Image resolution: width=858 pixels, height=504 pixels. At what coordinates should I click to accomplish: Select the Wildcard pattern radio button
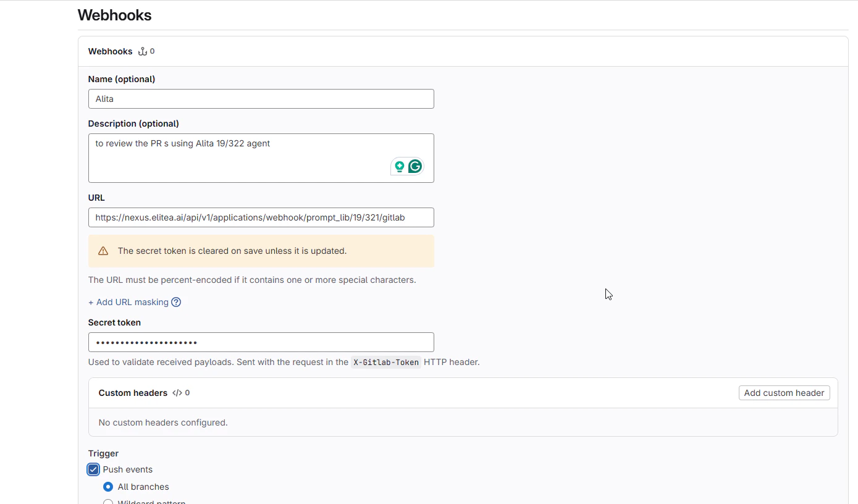pos(108,502)
